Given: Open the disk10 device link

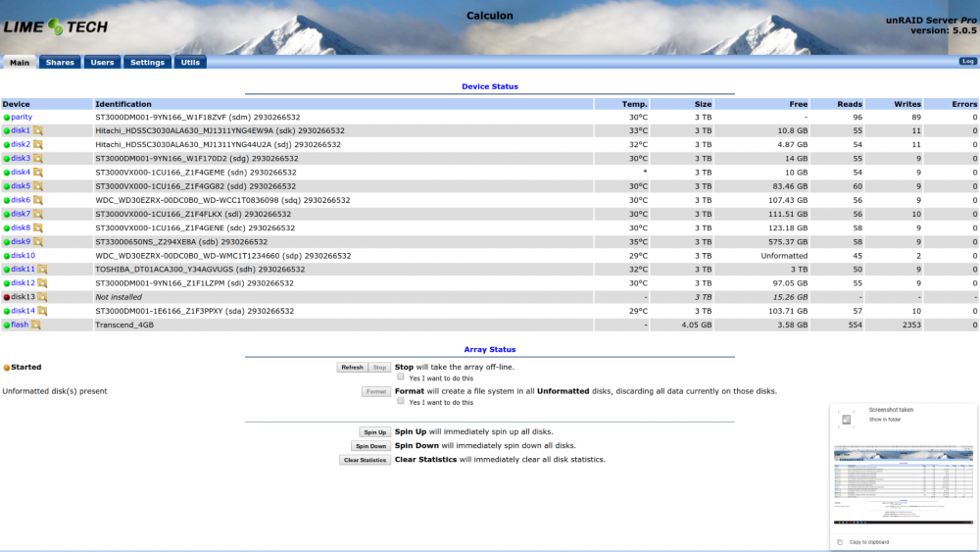Looking at the screenshot, I should (23, 256).
